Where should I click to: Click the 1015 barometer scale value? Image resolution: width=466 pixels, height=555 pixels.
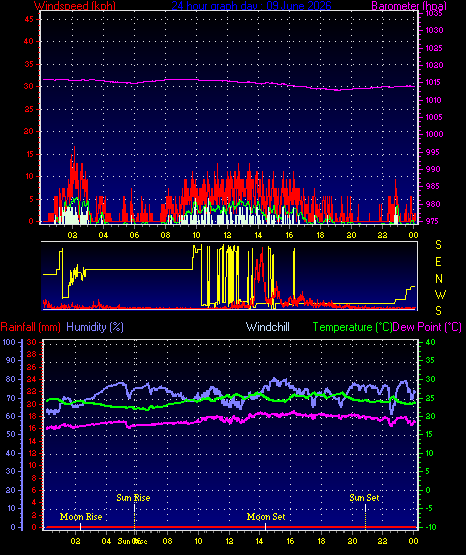click(x=433, y=82)
